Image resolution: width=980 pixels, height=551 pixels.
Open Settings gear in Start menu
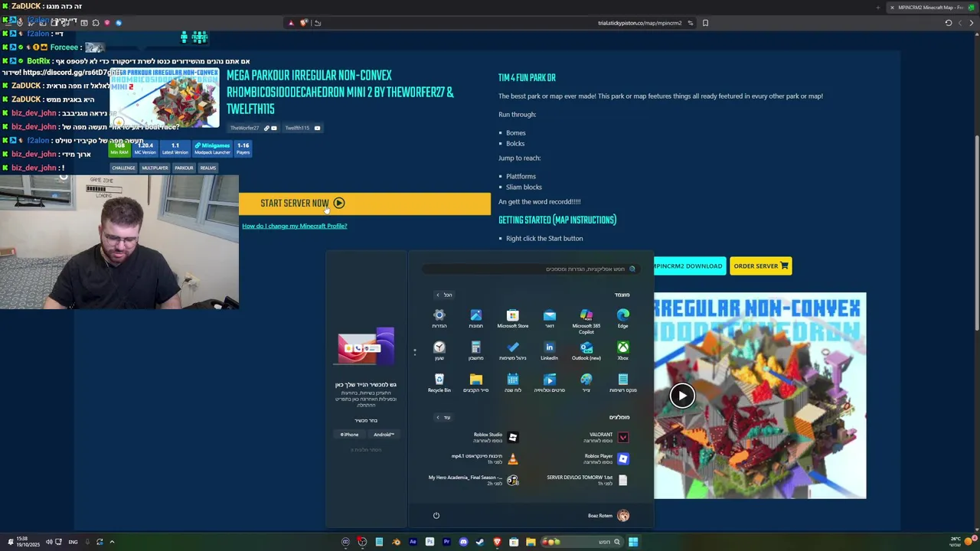click(439, 319)
